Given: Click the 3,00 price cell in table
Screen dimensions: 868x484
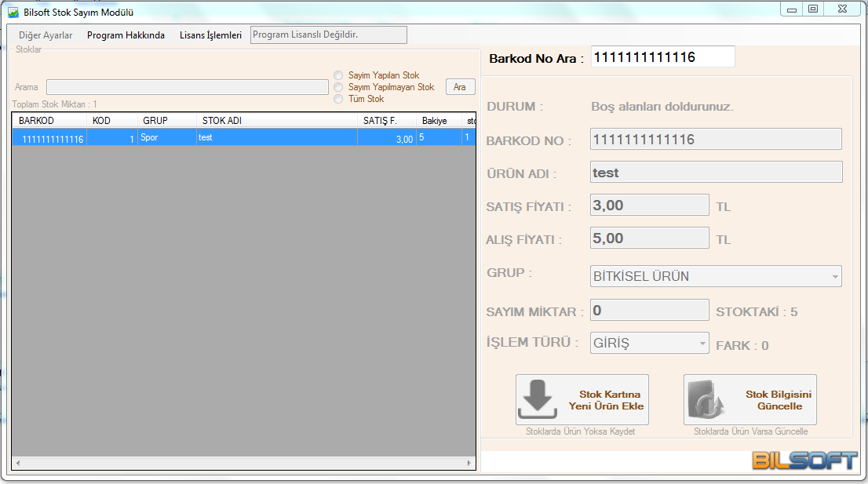Looking at the screenshot, I should 386,138.
